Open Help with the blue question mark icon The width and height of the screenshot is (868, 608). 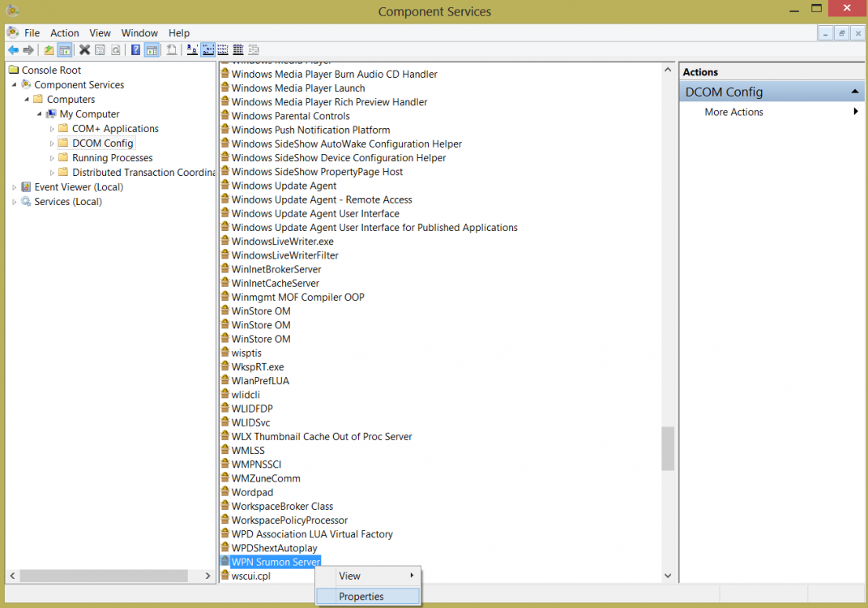tap(135, 50)
